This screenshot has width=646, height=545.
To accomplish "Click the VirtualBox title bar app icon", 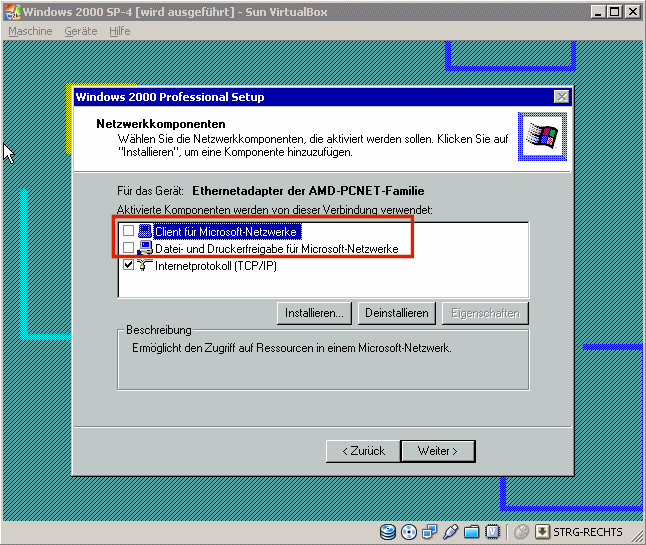I will pyautogui.click(x=11, y=12).
